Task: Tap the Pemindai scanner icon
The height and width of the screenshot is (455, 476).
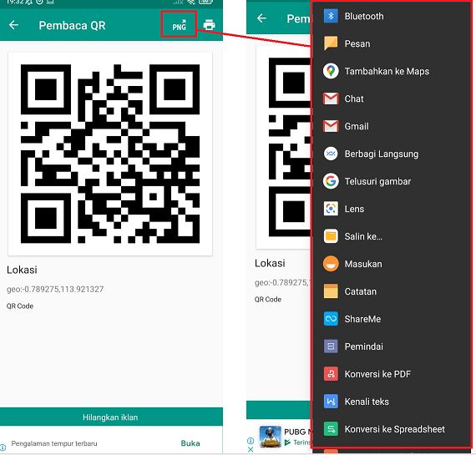Action: (x=331, y=346)
